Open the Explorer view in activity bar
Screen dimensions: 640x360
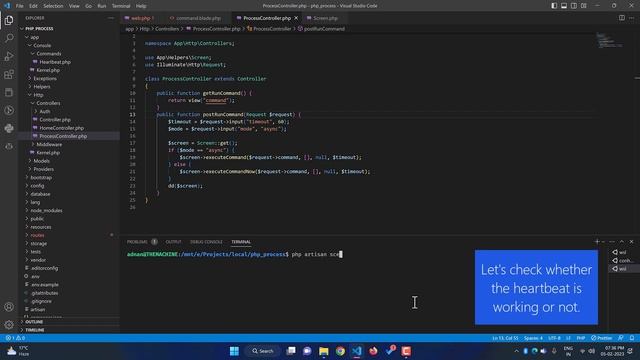pyautogui.click(x=9, y=20)
